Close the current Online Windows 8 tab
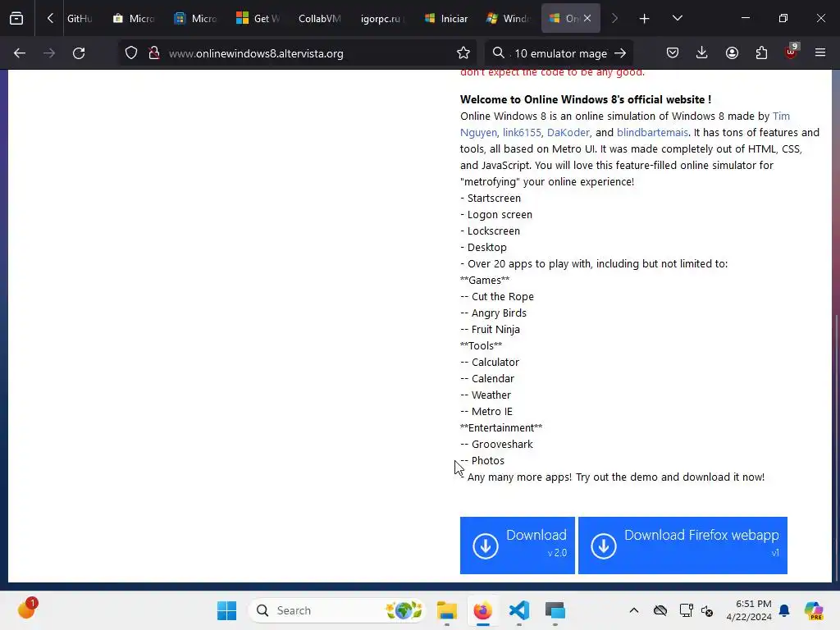840x630 pixels. click(587, 18)
